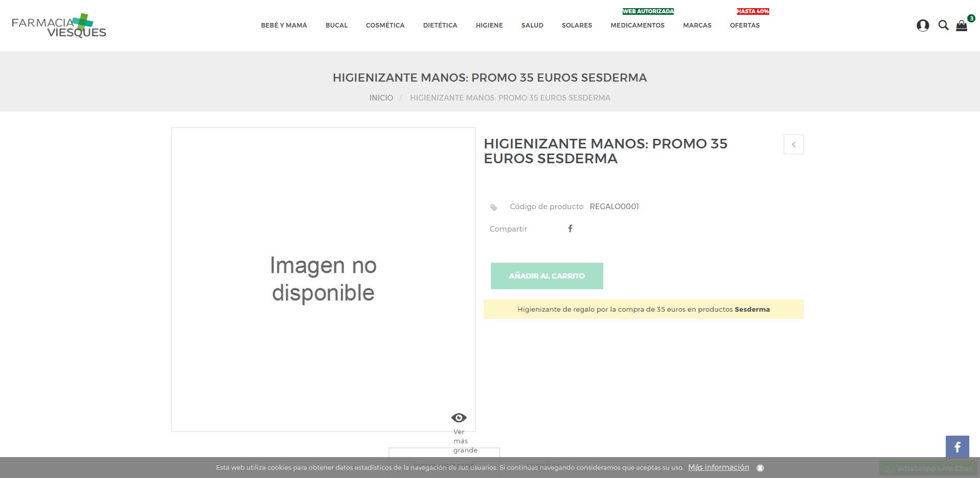Open the Cosmética menu

pyautogui.click(x=385, y=26)
